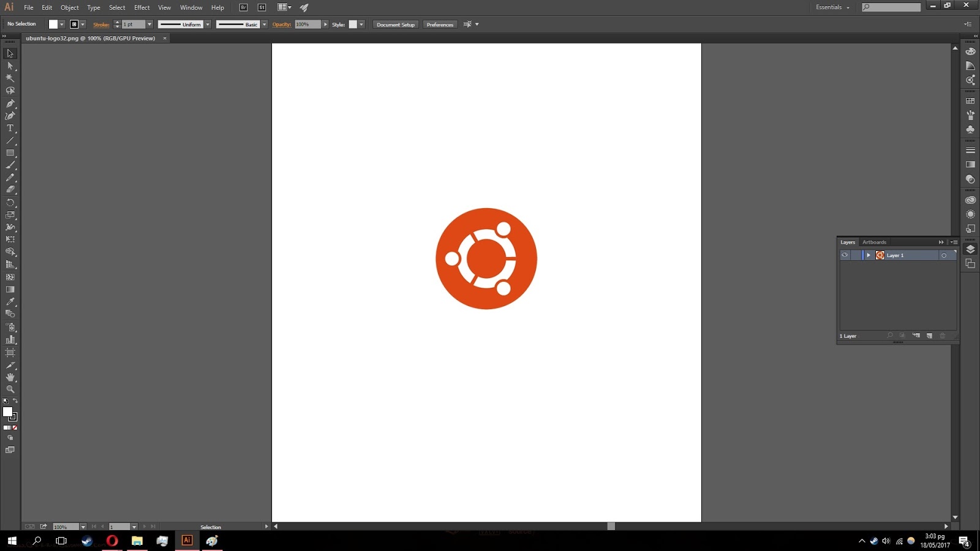Open Adobe Stock with the St icon
Screen dimensions: 980x551
(262, 7)
